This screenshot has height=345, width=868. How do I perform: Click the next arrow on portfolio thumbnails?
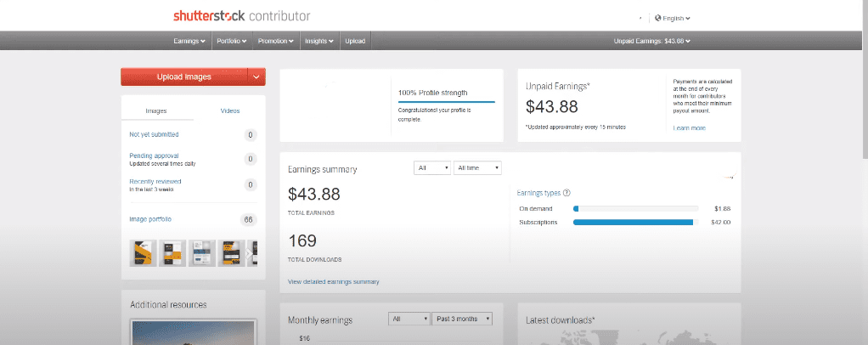[251, 253]
